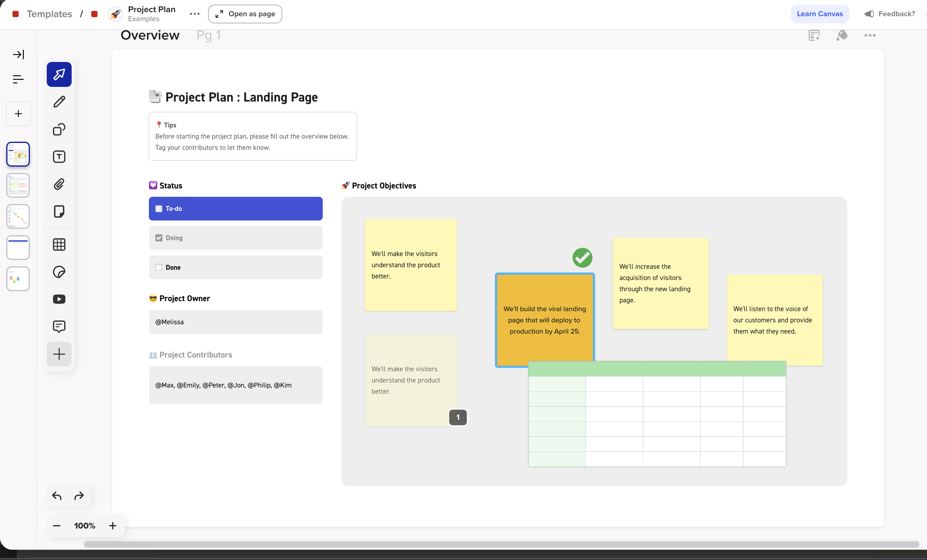Click the zoom in plus button
The height and width of the screenshot is (560, 927).
[x=112, y=525]
